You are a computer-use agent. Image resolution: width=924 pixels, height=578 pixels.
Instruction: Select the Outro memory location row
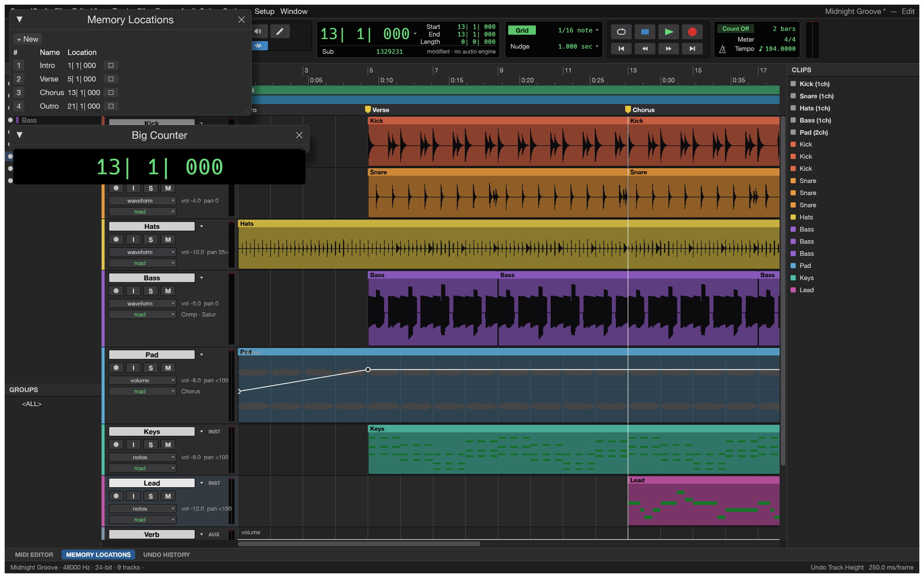pos(65,106)
